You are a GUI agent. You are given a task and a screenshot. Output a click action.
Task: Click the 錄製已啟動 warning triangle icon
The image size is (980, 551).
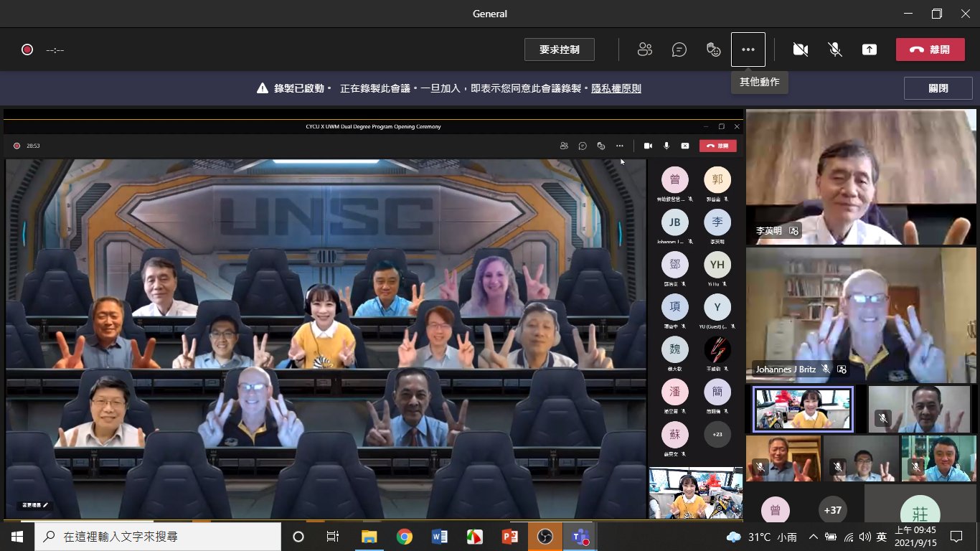pyautogui.click(x=263, y=88)
